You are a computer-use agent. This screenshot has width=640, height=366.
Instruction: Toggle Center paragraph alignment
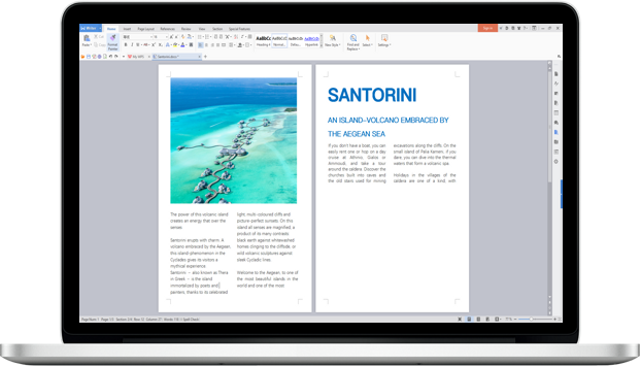206,44
